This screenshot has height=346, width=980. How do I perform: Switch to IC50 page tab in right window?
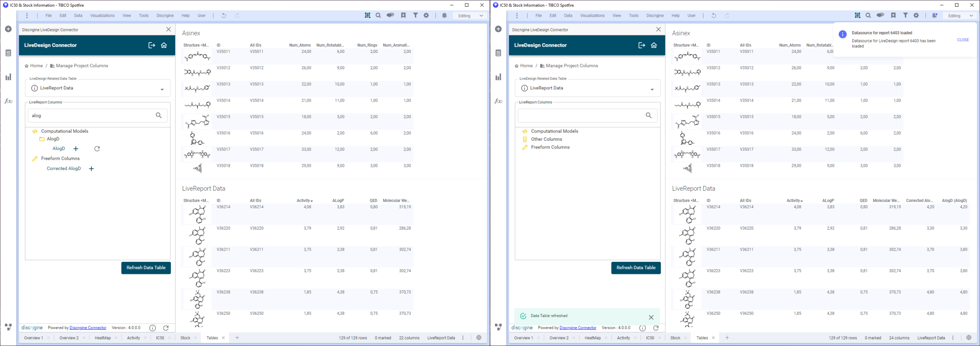coord(650,338)
